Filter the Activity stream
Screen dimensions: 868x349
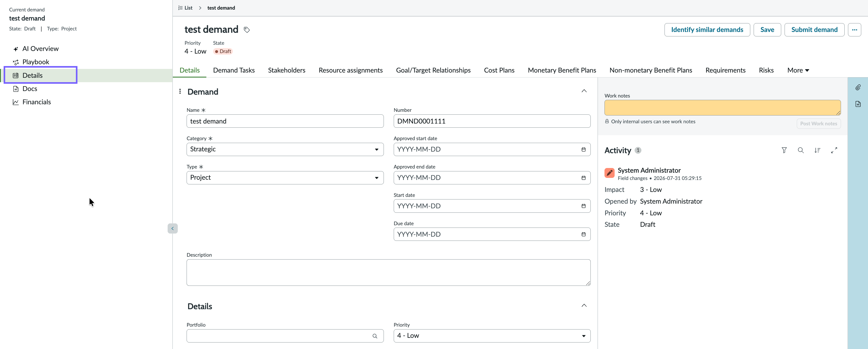click(784, 150)
